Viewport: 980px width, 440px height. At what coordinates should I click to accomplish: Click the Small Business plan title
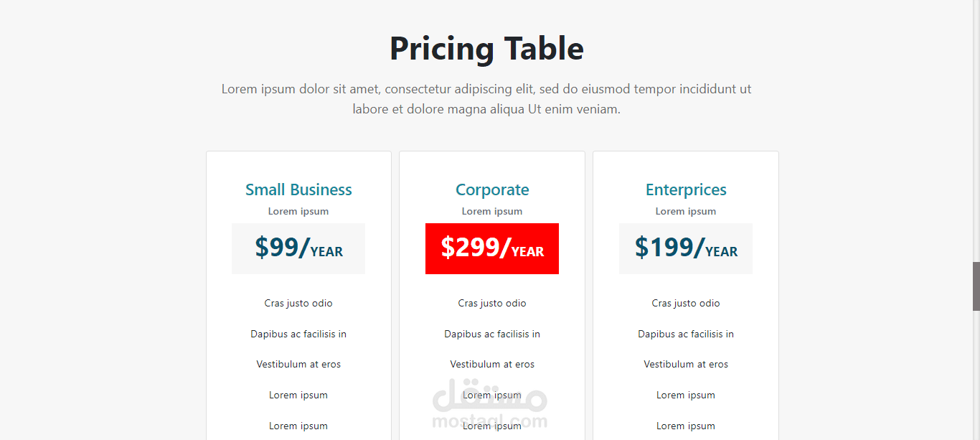point(298,189)
